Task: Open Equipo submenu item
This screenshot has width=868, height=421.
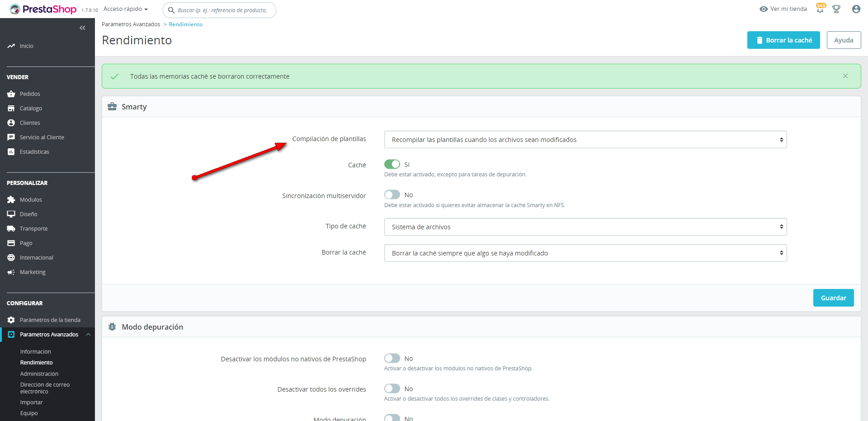Action: tap(29, 413)
